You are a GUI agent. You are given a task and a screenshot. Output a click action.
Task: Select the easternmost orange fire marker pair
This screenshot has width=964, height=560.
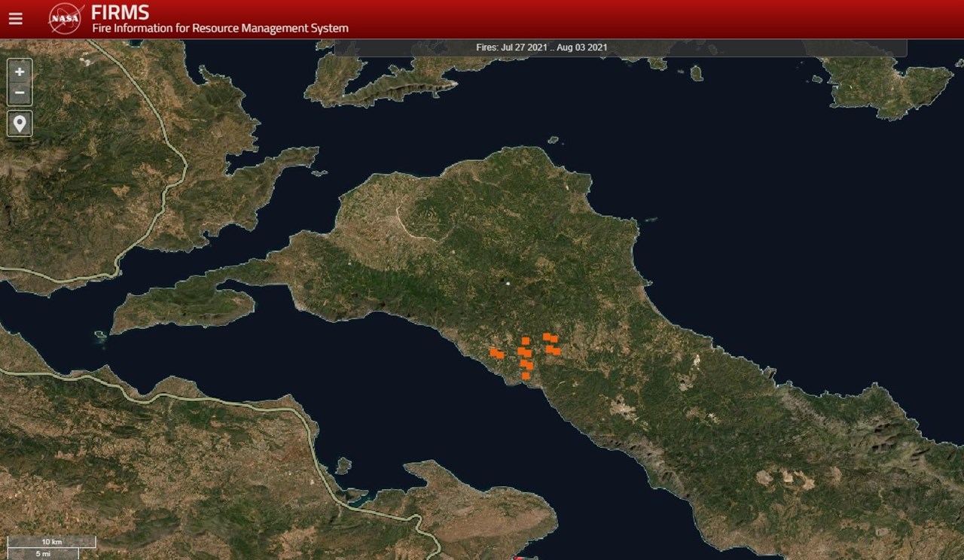[554, 350]
